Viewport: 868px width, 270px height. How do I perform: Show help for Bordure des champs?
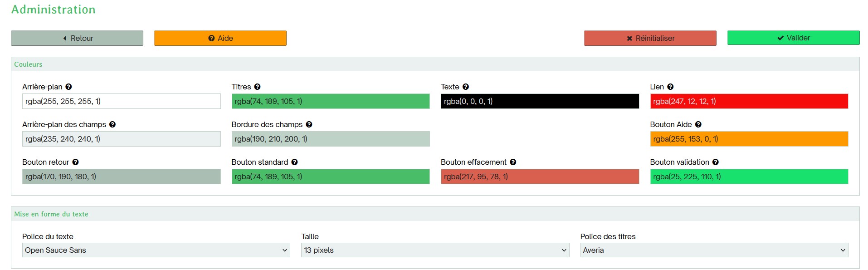click(x=309, y=124)
